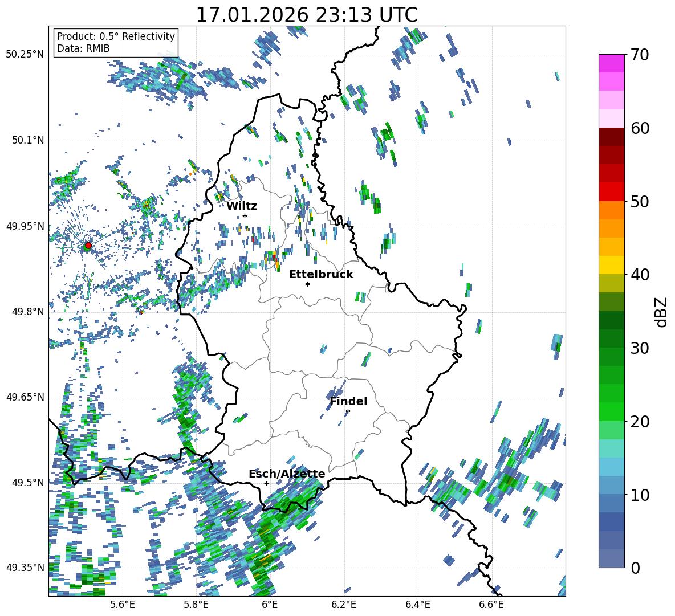Click the dark red colorbar segment below 60

611,136
